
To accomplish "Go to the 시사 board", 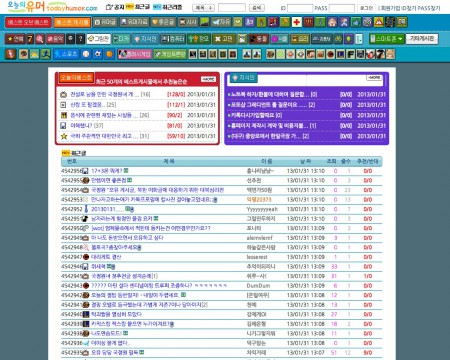I will pos(188,22).
